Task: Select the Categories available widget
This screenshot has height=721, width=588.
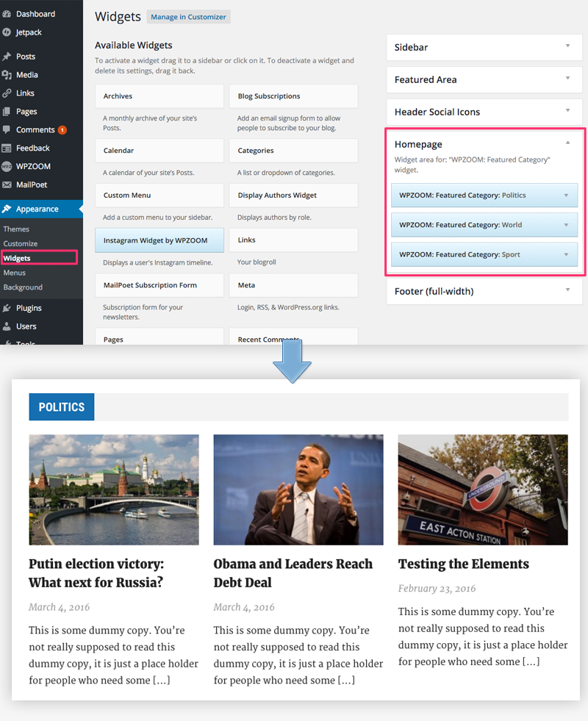Action: coord(294,151)
